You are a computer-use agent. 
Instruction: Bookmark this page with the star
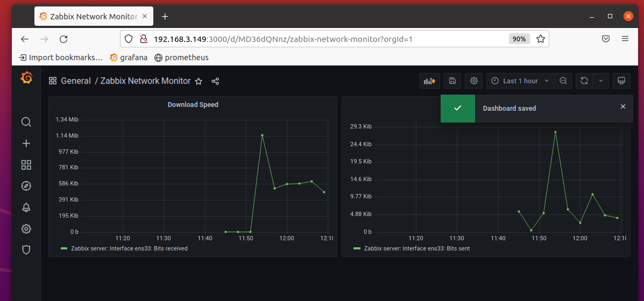(x=541, y=39)
